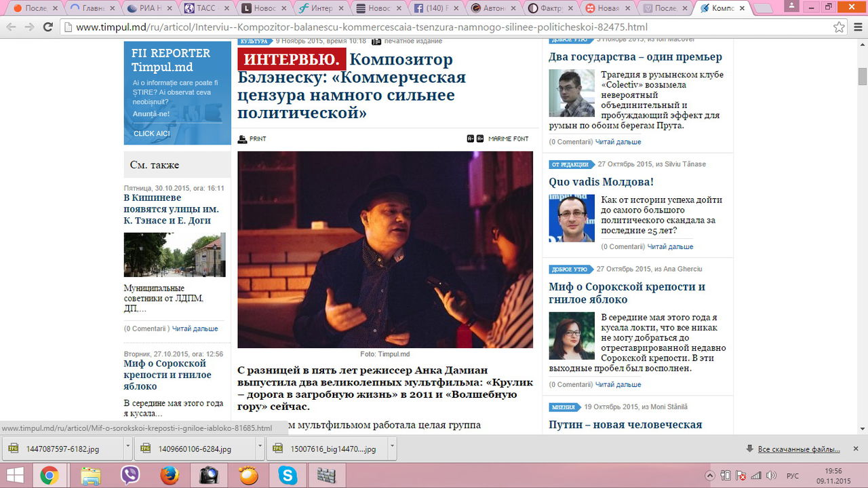Click the volume speaker tray icon
This screenshot has width=868, height=488.
point(771,475)
